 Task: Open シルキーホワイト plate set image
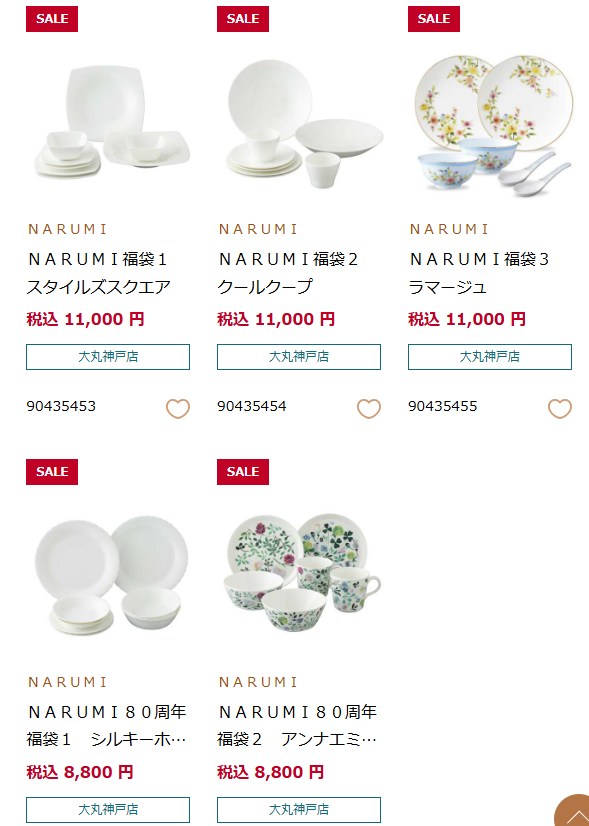tap(111, 575)
